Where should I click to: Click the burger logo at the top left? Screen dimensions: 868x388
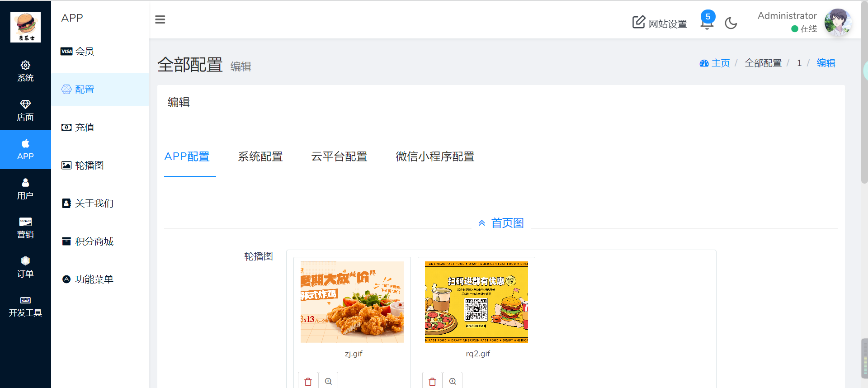25,27
